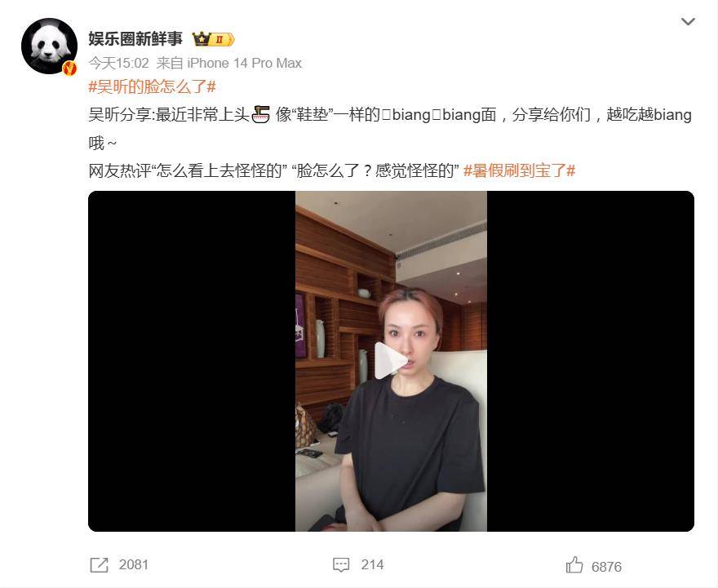Viewport: 718px width, 588px height.
Task: Click the repost count 2081
Action: [134, 565]
